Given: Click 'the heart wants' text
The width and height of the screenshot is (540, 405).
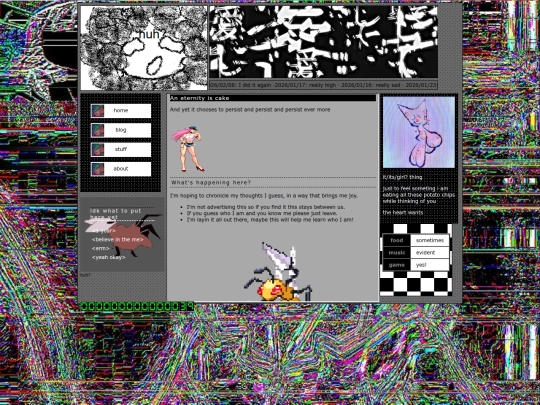Looking at the screenshot, I should point(403,212).
